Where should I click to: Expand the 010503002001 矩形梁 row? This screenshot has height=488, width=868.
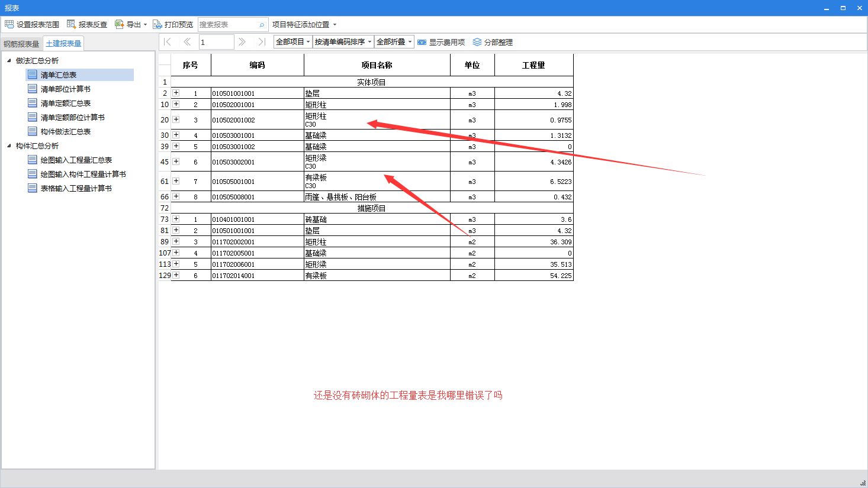click(x=176, y=161)
